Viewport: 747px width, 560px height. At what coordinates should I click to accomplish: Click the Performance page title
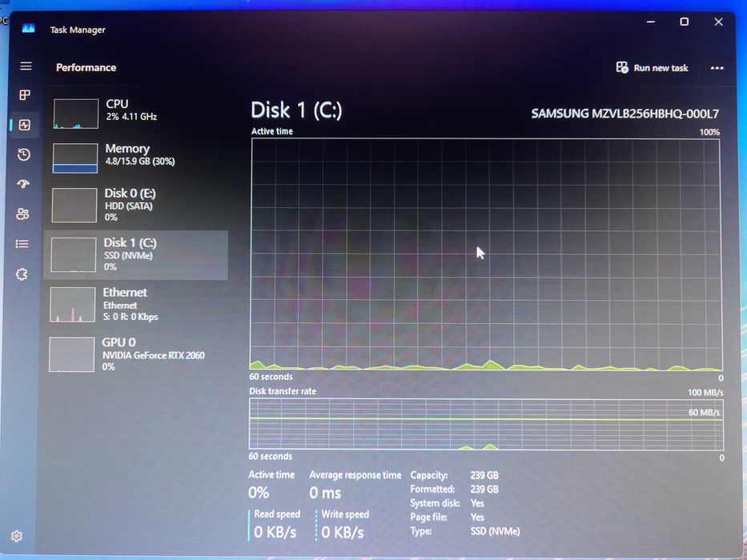point(86,68)
